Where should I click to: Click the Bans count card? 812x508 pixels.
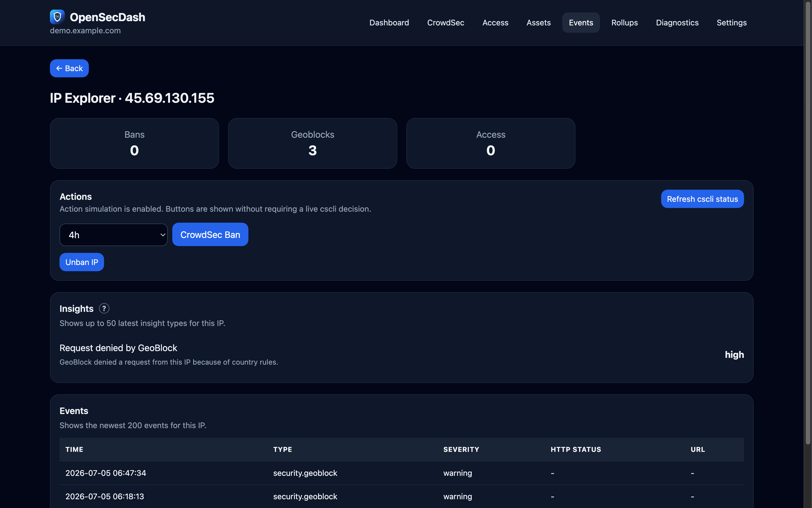134,143
